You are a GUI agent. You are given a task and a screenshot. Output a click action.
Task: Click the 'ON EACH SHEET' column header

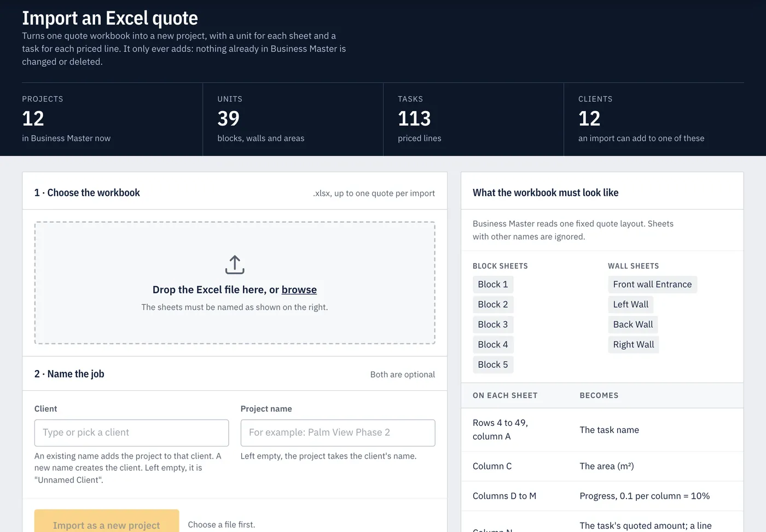(505, 395)
